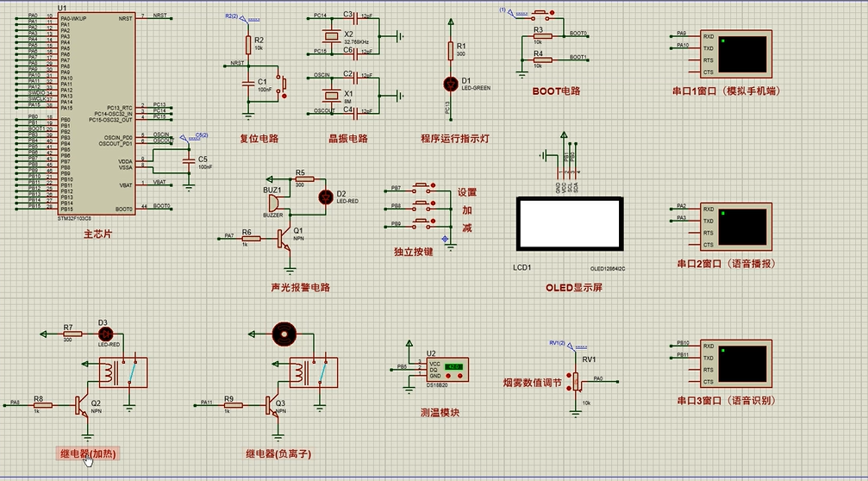Click the 声光报警电路 label
This screenshot has height=481, width=868.
(301, 288)
